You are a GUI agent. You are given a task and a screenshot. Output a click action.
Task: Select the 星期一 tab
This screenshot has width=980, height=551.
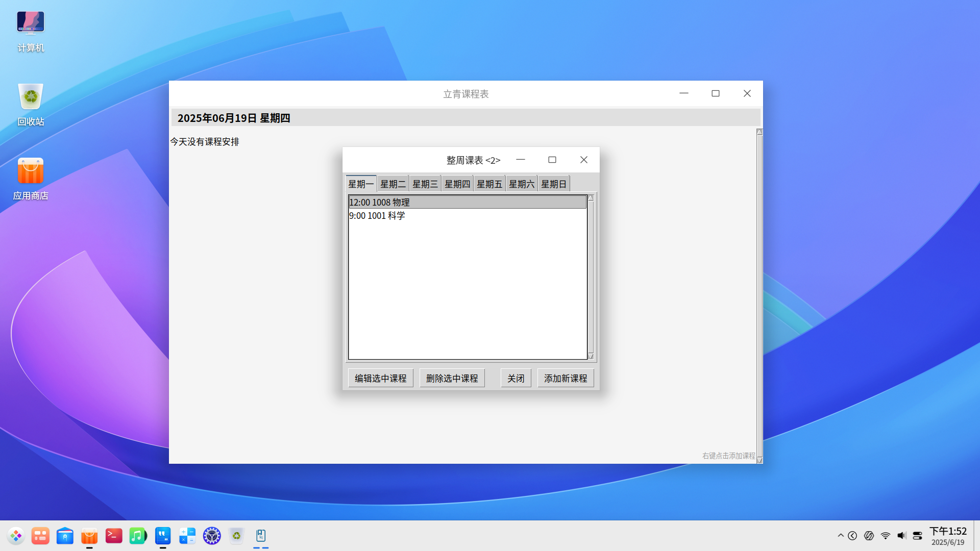click(x=361, y=184)
